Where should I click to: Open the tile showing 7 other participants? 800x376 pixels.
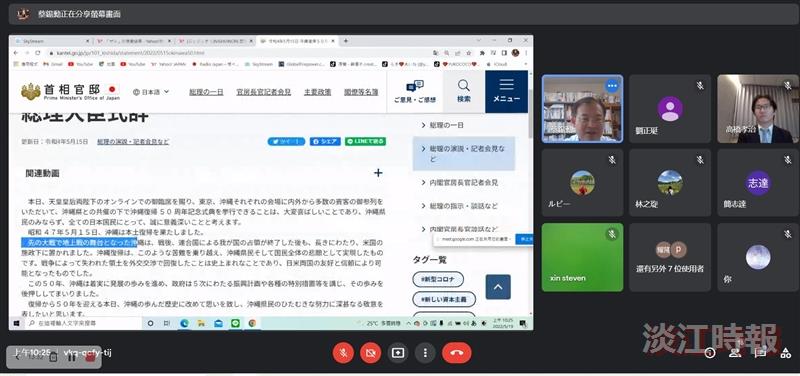click(x=670, y=257)
